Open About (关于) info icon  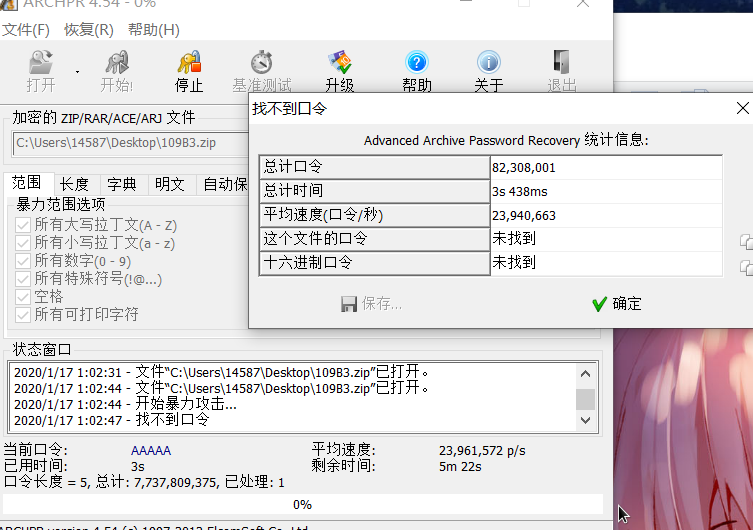(x=489, y=62)
